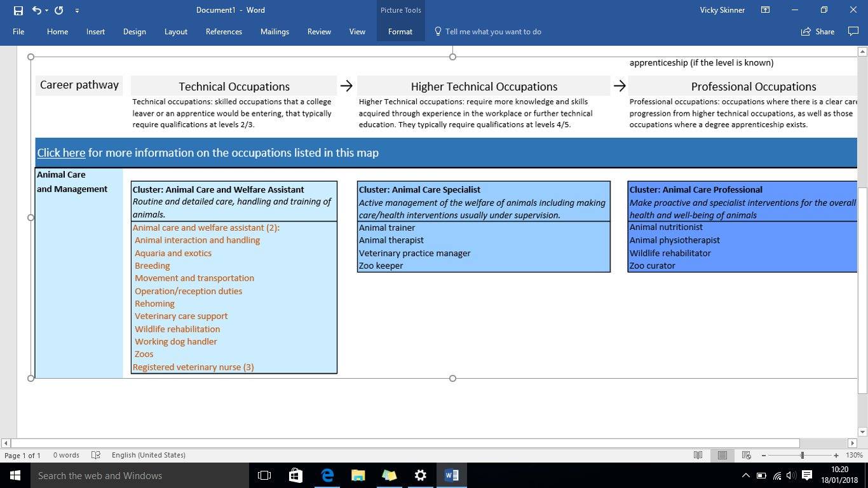Open the Picture Tools Format tab
This screenshot has width=868, height=488.
click(400, 32)
